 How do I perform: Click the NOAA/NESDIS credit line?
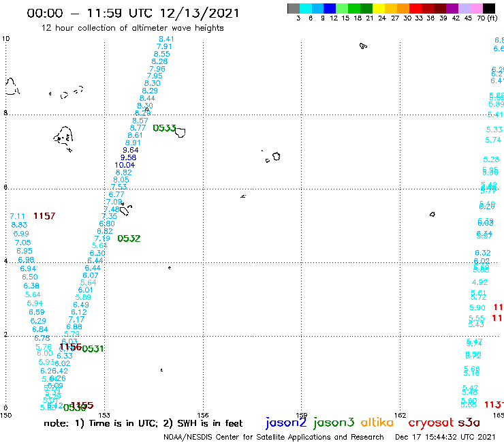[x=274, y=437]
